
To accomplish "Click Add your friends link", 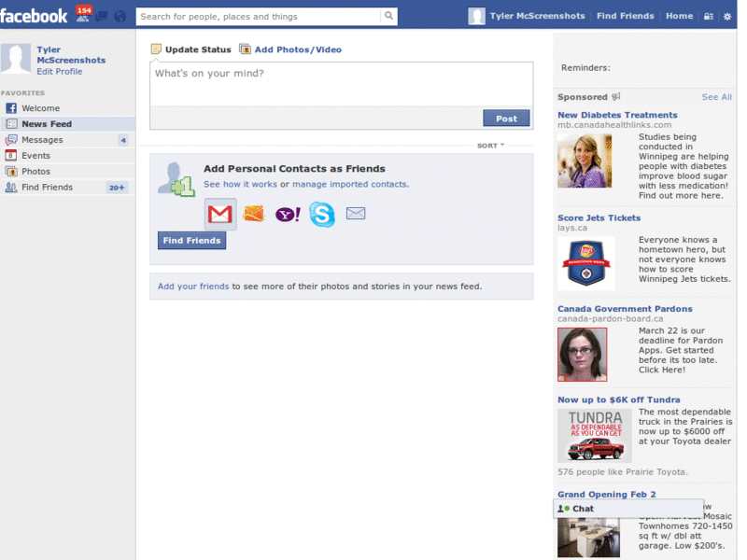I will pos(193,287).
